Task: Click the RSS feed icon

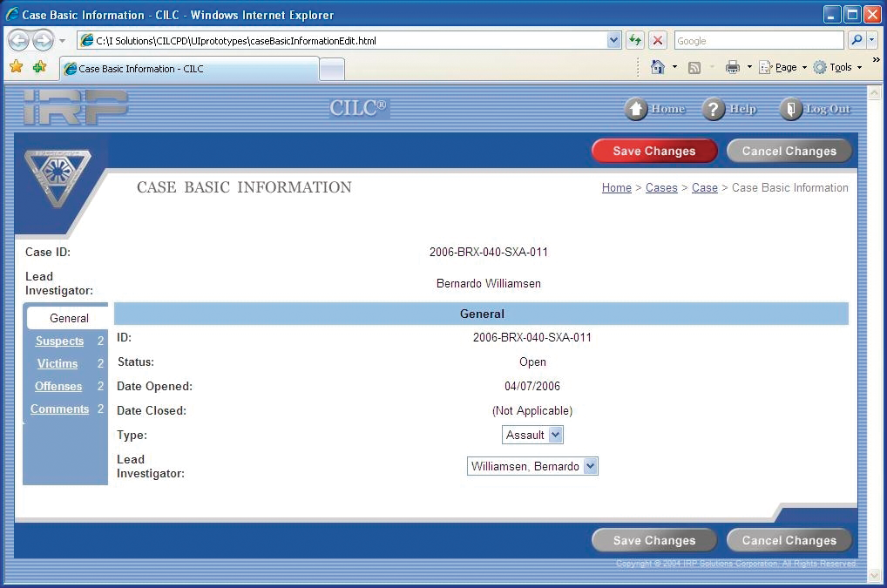Action: pyautogui.click(x=693, y=66)
